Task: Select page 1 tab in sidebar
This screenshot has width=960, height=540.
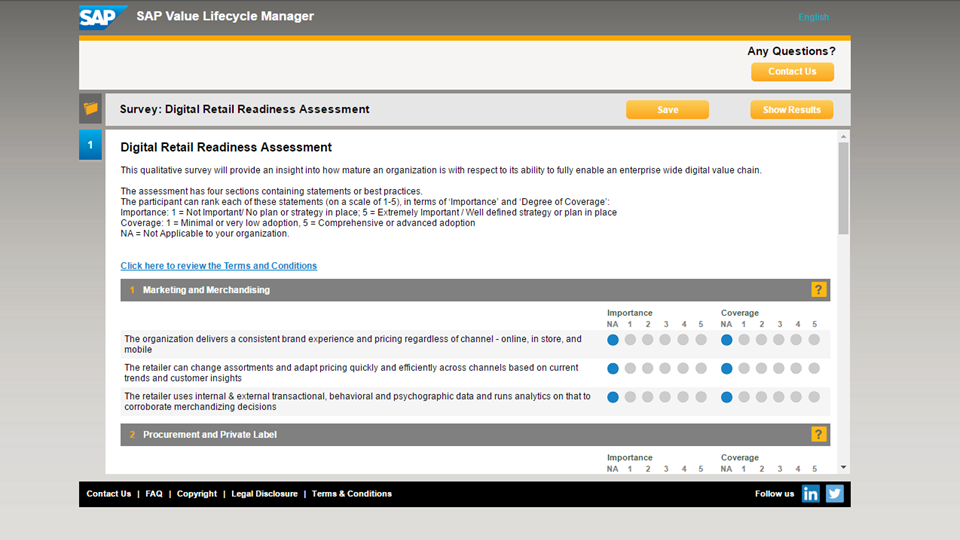Action: coord(91,145)
